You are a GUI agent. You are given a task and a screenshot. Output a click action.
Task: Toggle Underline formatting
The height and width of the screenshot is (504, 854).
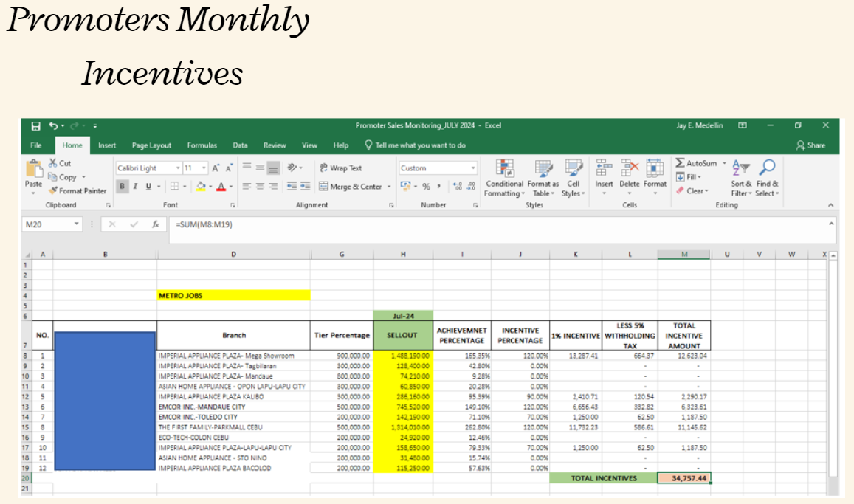click(x=148, y=186)
